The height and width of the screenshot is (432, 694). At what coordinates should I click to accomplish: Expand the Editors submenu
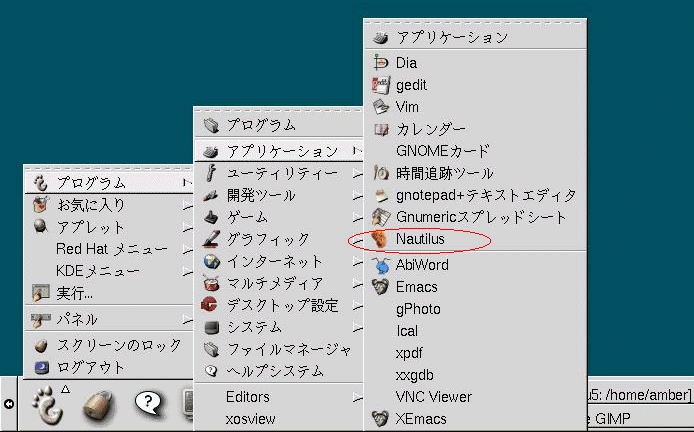[279, 397]
